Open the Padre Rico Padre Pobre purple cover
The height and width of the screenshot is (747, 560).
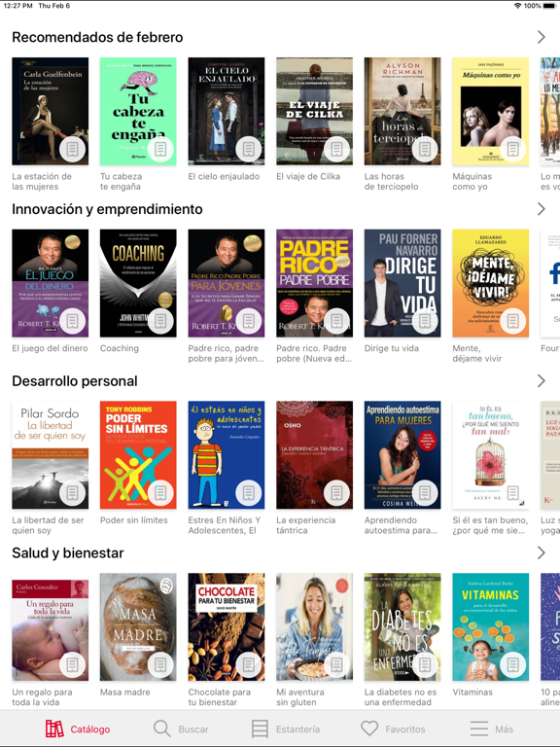click(x=314, y=283)
